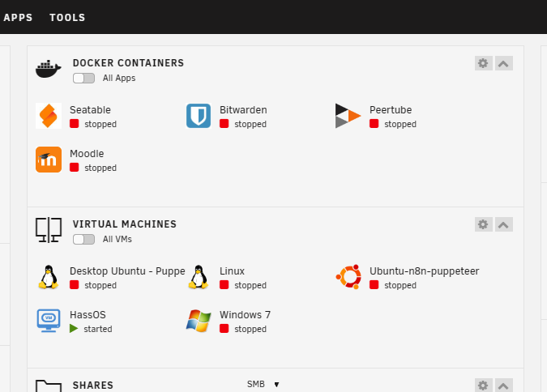The image size is (547, 392).
Task: Collapse the Virtual Machines panel
Action: 503,224
